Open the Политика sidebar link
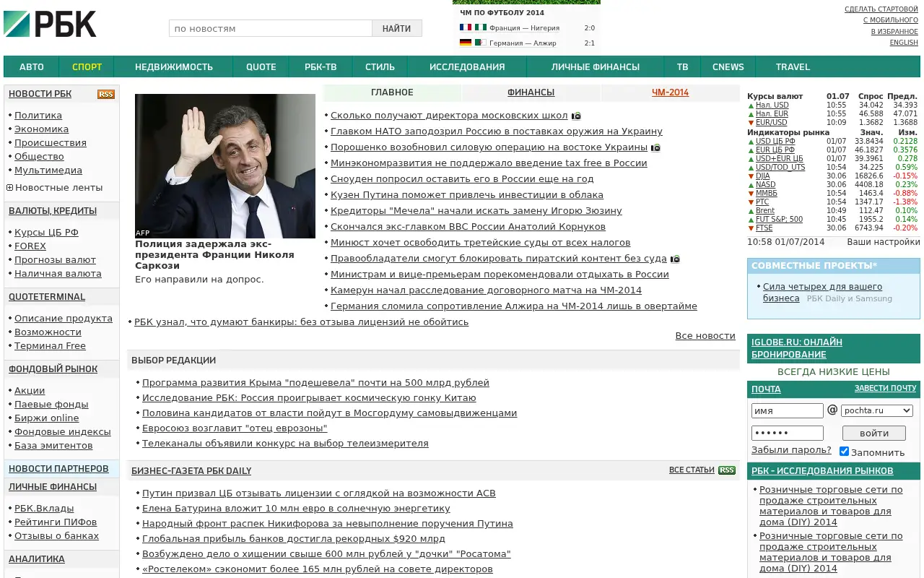The height and width of the screenshot is (578, 924). 38,116
